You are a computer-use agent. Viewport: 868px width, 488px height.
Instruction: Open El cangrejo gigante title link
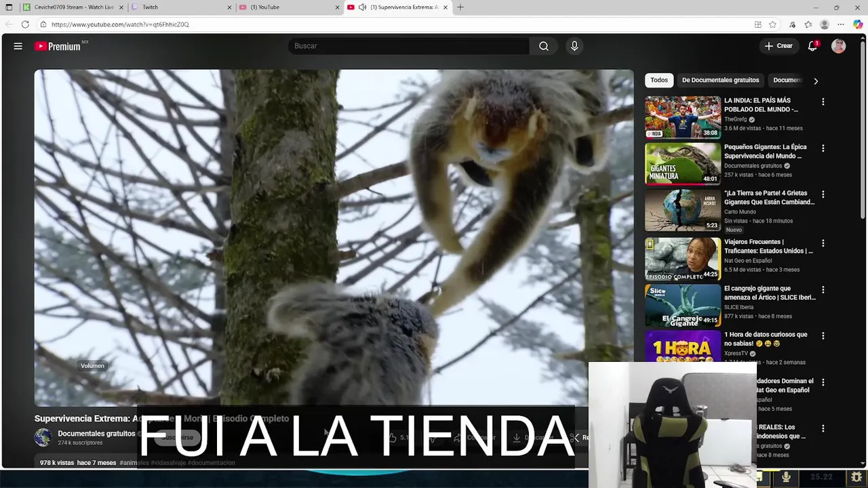770,293
